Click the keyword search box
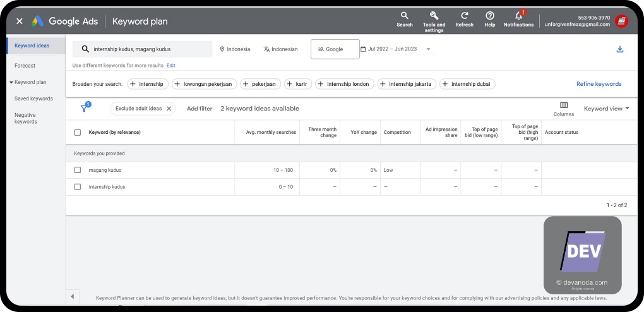Viewport: 644px width, 312px height. coord(143,49)
